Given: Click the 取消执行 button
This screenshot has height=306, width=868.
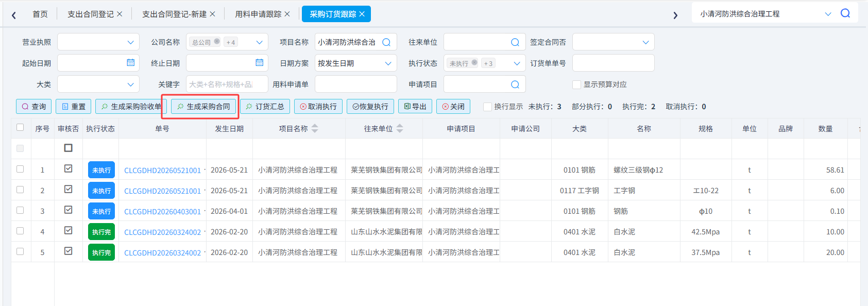Looking at the screenshot, I should pyautogui.click(x=318, y=107).
